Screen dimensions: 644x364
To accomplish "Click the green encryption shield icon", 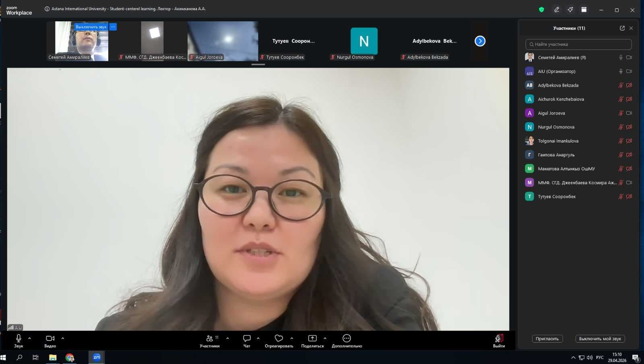I will pyautogui.click(x=541, y=10).
